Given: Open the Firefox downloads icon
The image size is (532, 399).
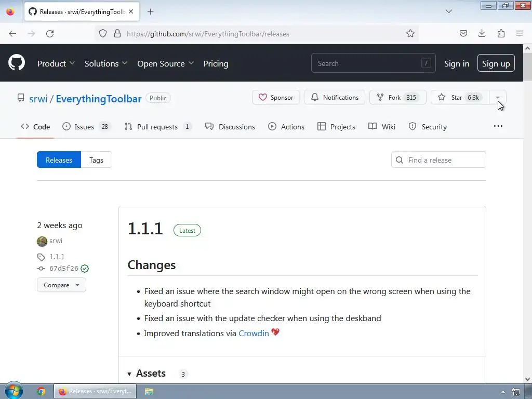Looking at the screenshot, I should (482, 33).
